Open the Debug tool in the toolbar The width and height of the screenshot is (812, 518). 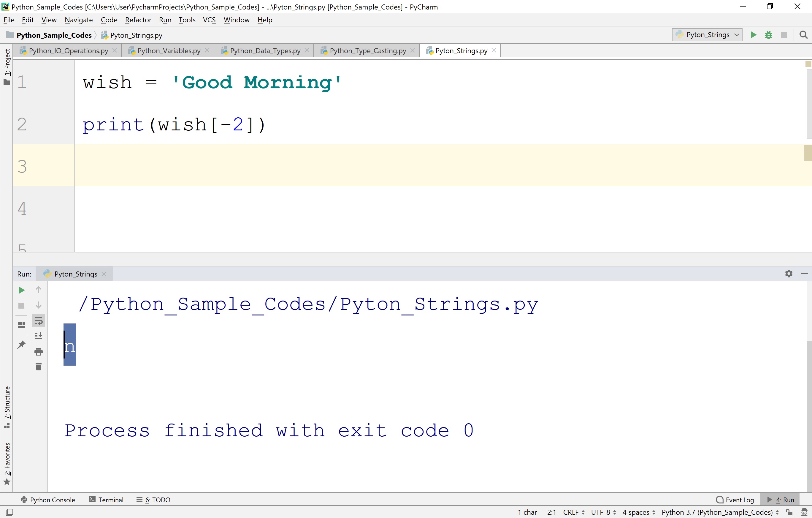(x=768, y=35)
